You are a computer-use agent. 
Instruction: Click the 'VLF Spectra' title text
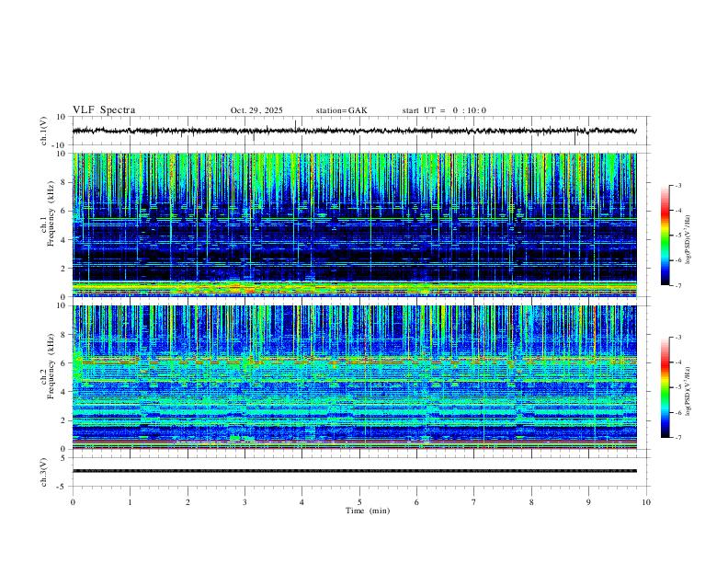[x=104, y=110]
